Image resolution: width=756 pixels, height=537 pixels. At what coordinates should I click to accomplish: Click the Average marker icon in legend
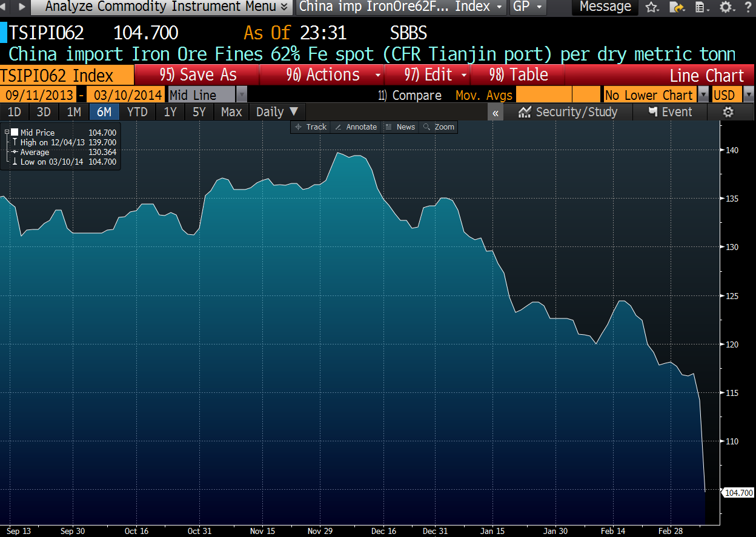(x=15, y=152)
